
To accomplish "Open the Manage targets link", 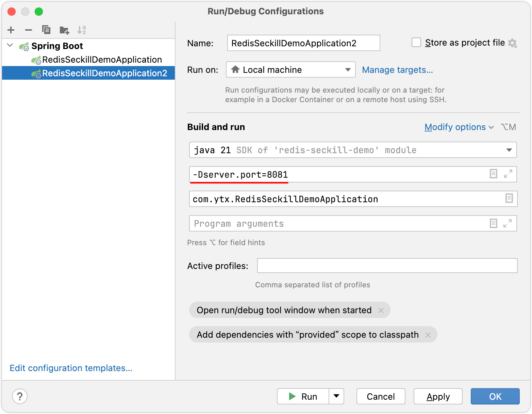I will tap(397, 70).
